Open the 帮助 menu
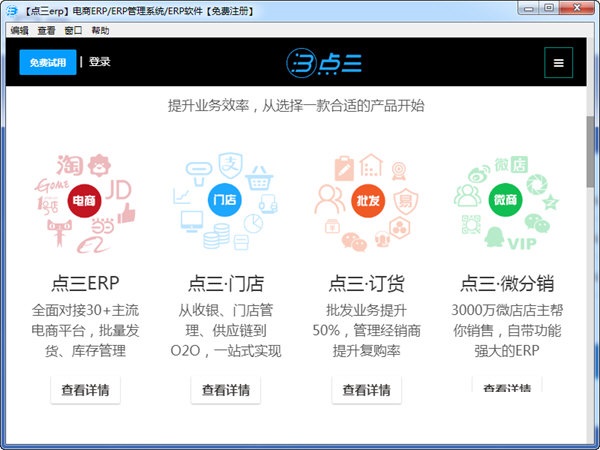The image size is (600, 450). pos(100,30)
